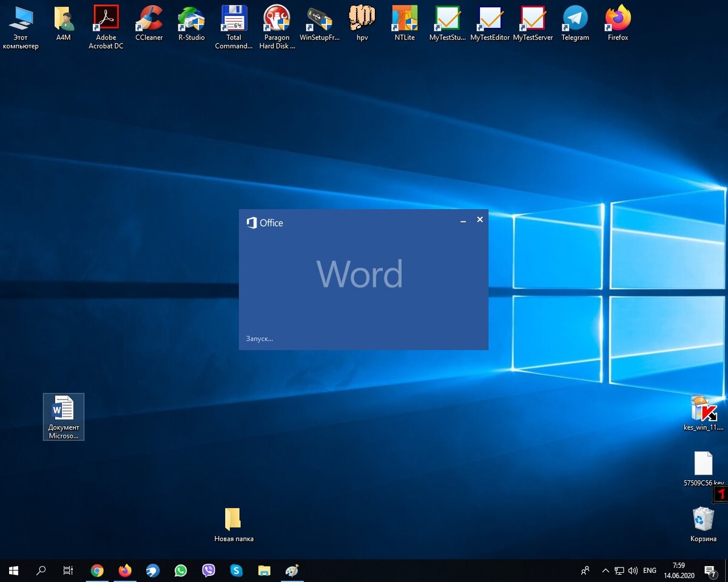728x582 pixels.
Task: Open Chrome from the taskbar
Action: (97, 570)
